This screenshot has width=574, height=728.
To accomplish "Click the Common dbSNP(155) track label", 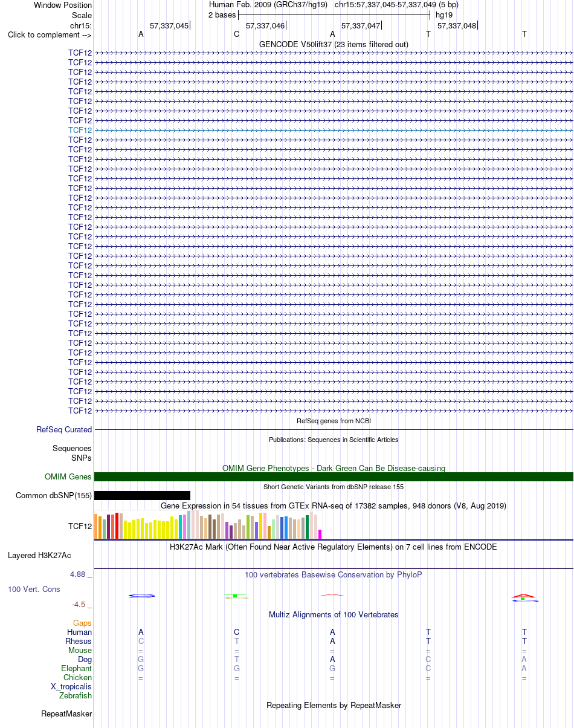I will pos(54,496).
